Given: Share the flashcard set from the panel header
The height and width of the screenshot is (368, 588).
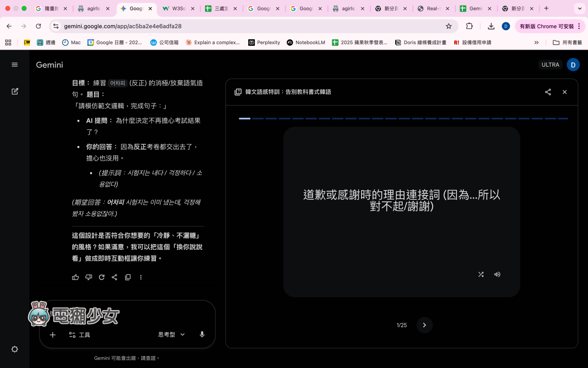Looking at the screenshot, I should tap(548, 92).
